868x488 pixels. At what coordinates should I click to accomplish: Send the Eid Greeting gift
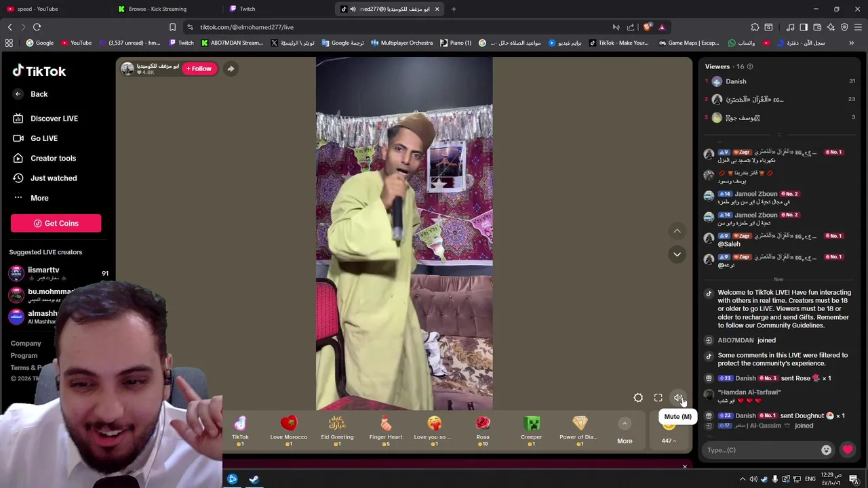[337, 430]
